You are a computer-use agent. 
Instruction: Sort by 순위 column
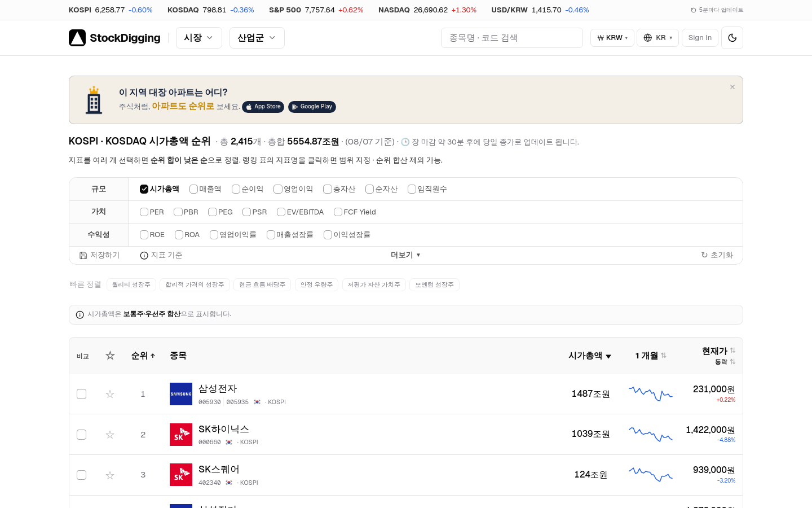point(143,356)
